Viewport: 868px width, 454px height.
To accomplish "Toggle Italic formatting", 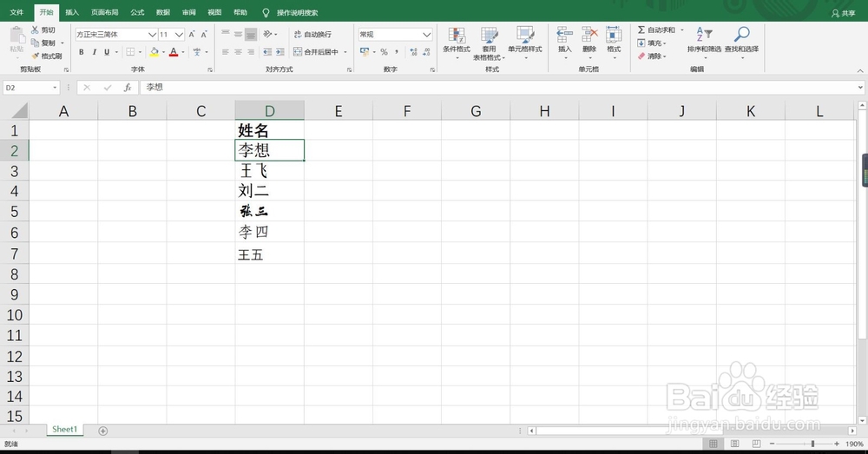I will point(94,52).
